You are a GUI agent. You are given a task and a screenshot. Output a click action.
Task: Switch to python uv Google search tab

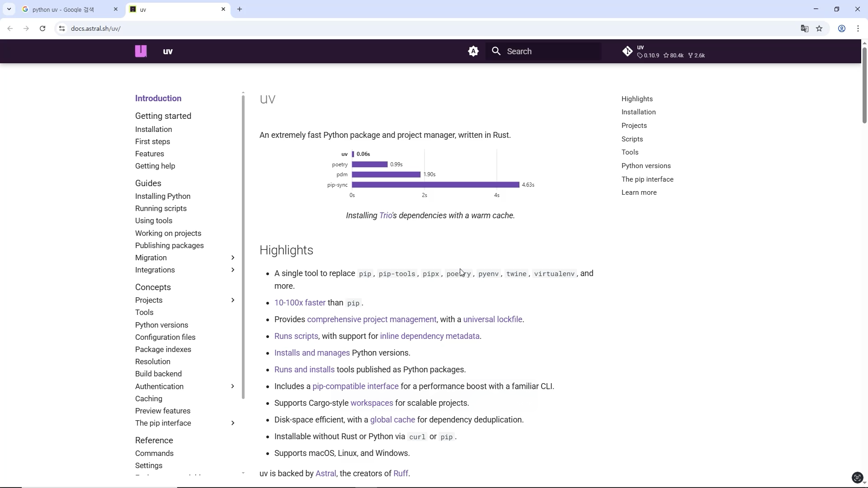(63, 9)
